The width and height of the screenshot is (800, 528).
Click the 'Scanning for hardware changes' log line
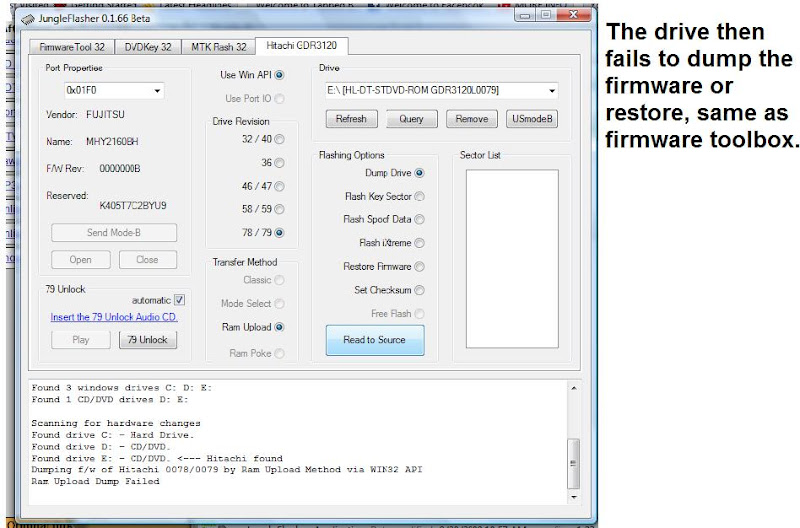pos(116,423)
